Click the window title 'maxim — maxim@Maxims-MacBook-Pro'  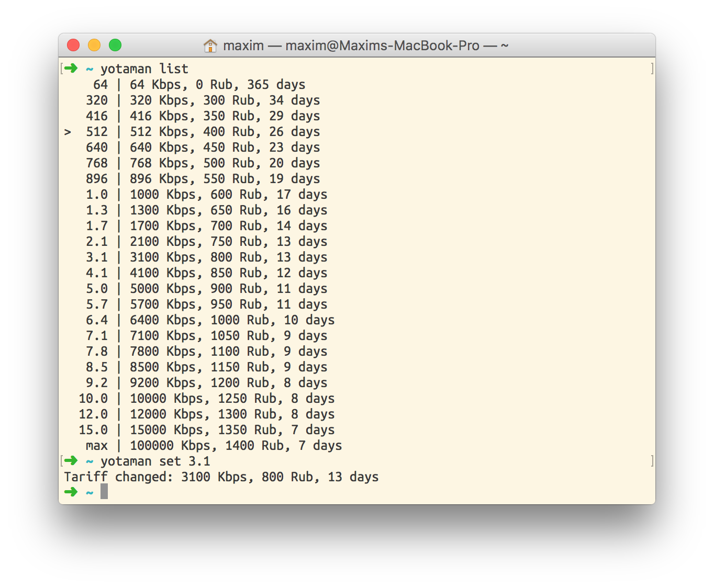[351, 46]
